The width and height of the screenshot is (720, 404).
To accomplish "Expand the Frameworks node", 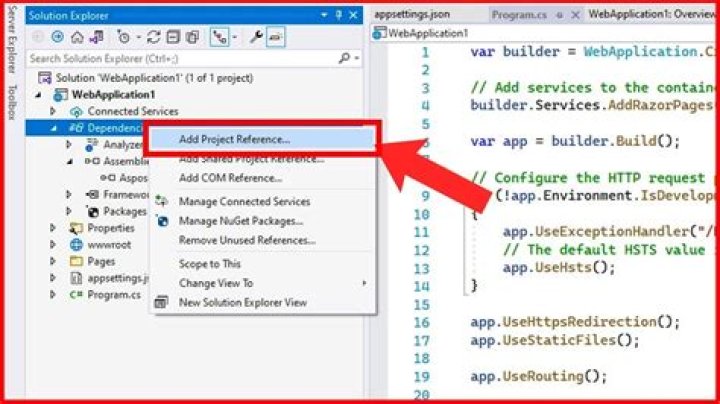I will click(68, 195).
